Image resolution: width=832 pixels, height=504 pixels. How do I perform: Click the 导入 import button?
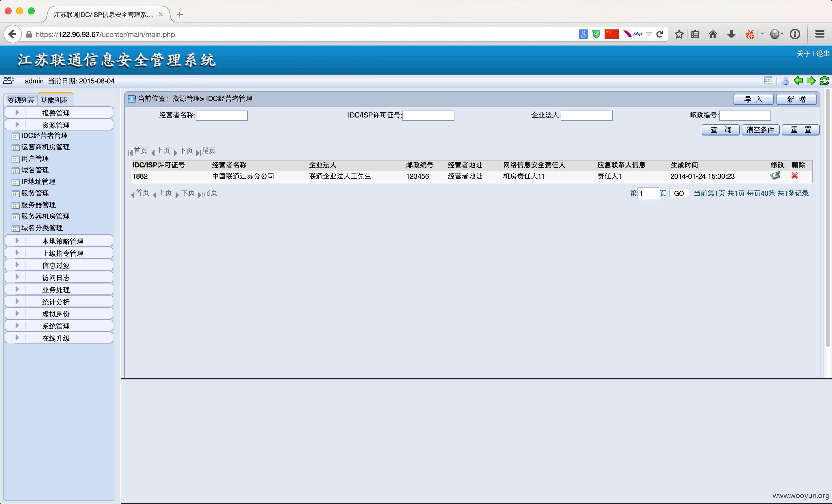pyautogui.click(x=753, y=99)
